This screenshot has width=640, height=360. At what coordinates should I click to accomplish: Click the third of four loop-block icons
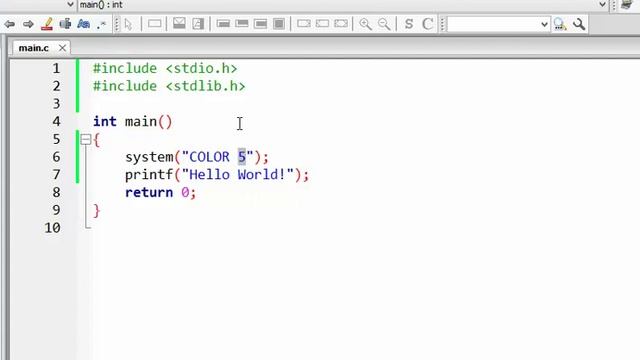point(260,24)
